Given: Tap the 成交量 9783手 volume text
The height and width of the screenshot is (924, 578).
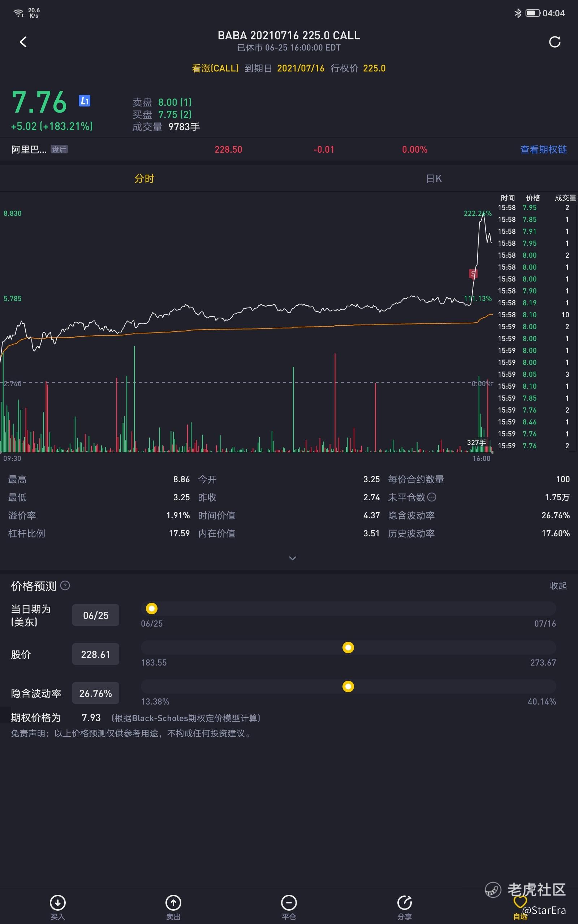Looking at the screenshot, I should pyautogui.click(x=166, y=127).
